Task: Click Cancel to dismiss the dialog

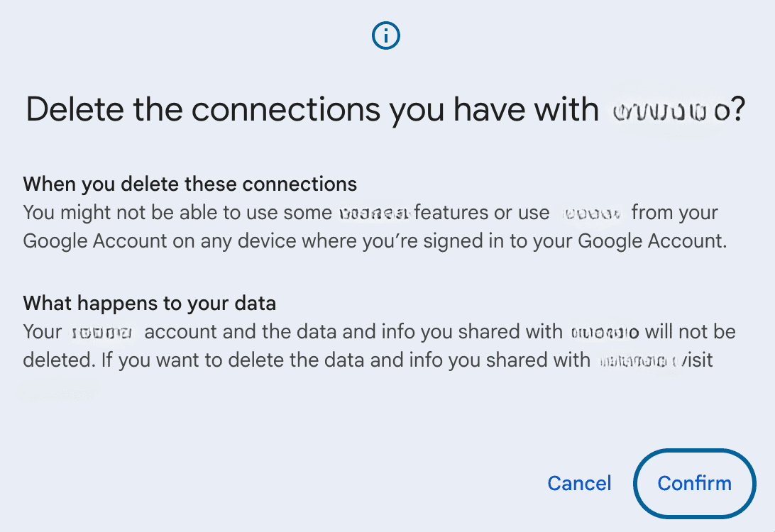Action: 579,483
